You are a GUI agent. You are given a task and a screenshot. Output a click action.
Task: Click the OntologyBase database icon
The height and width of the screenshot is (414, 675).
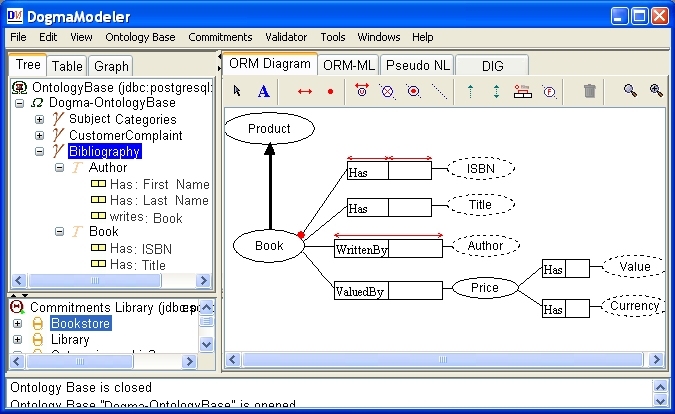19,87
